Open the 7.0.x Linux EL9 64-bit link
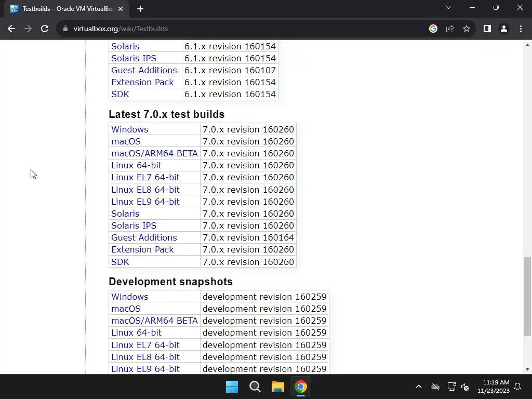 click(145, 202)
